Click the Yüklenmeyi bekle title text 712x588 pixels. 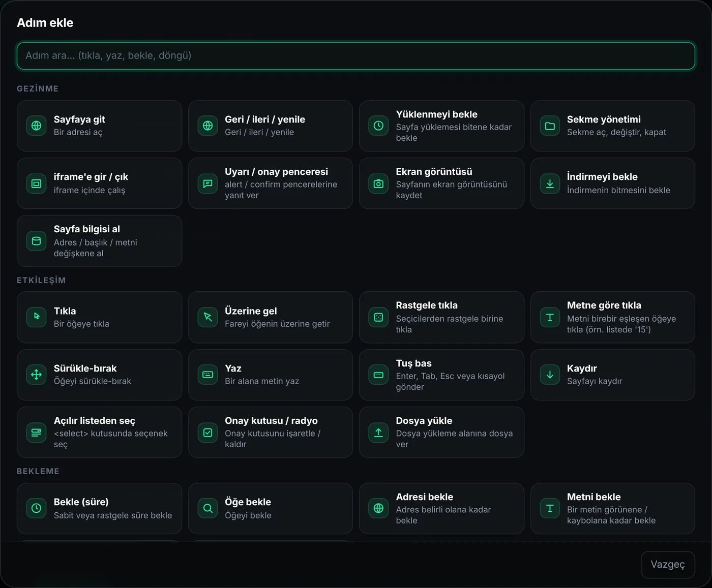[437, 114]
